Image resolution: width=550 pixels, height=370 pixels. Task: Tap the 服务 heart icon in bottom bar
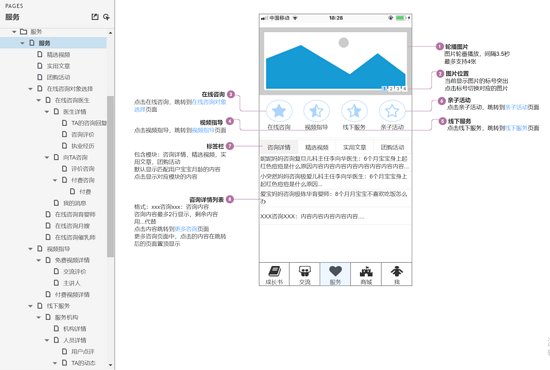(335, 271)
